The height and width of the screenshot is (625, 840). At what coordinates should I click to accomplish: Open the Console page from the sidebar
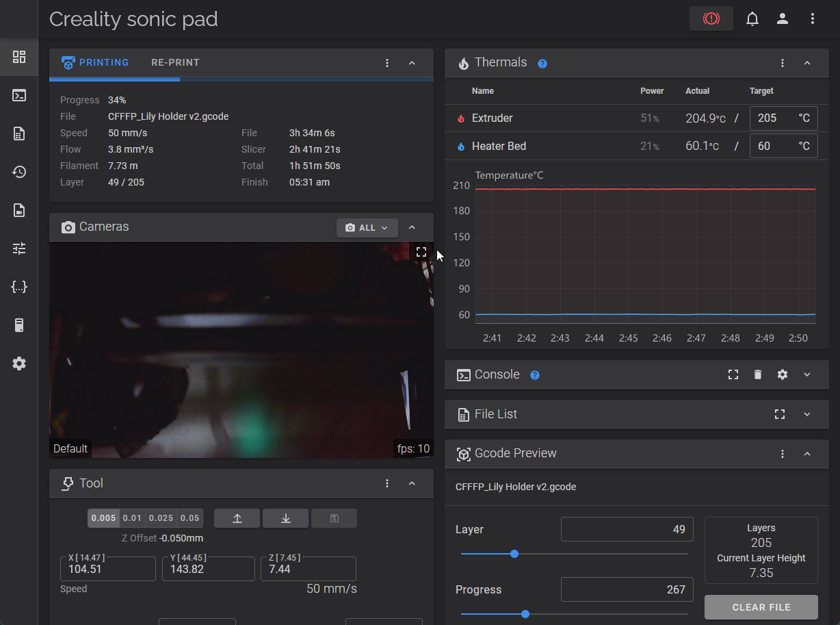[19, 95]
